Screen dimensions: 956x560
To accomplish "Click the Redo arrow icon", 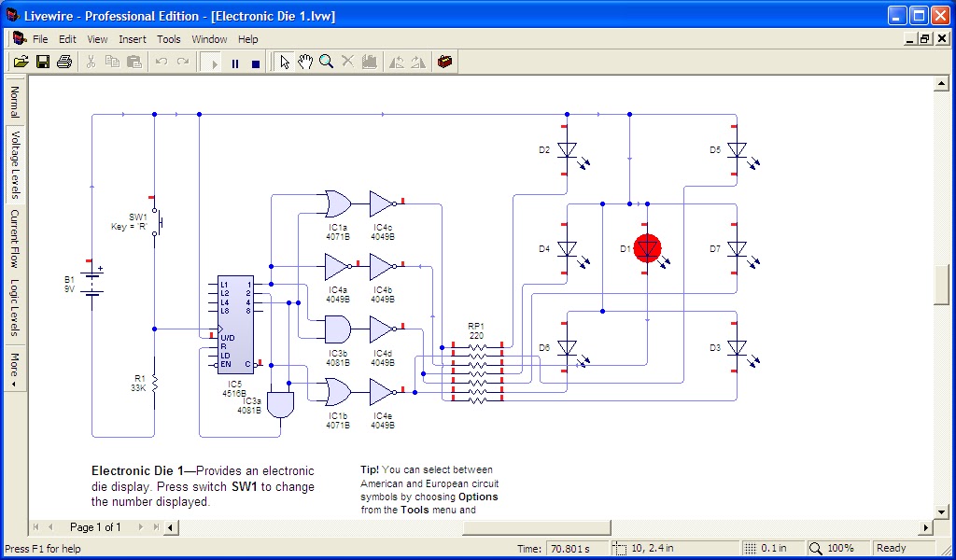I will click(183, 62).
